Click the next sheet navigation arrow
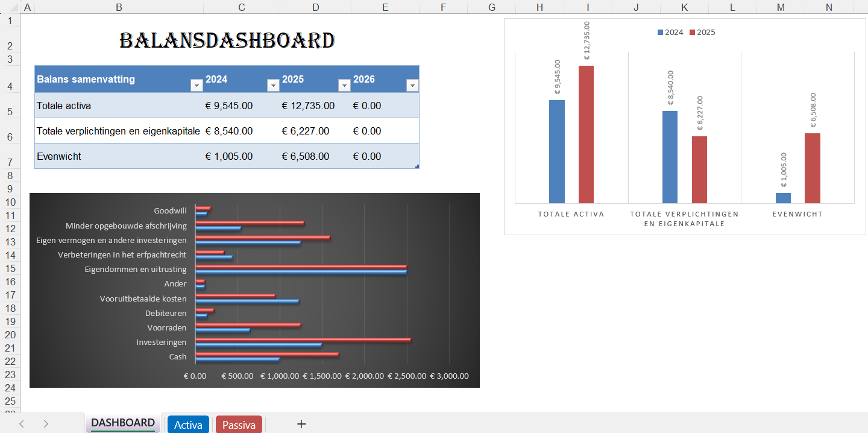This screenshot has width=868, height=433. 46,424
